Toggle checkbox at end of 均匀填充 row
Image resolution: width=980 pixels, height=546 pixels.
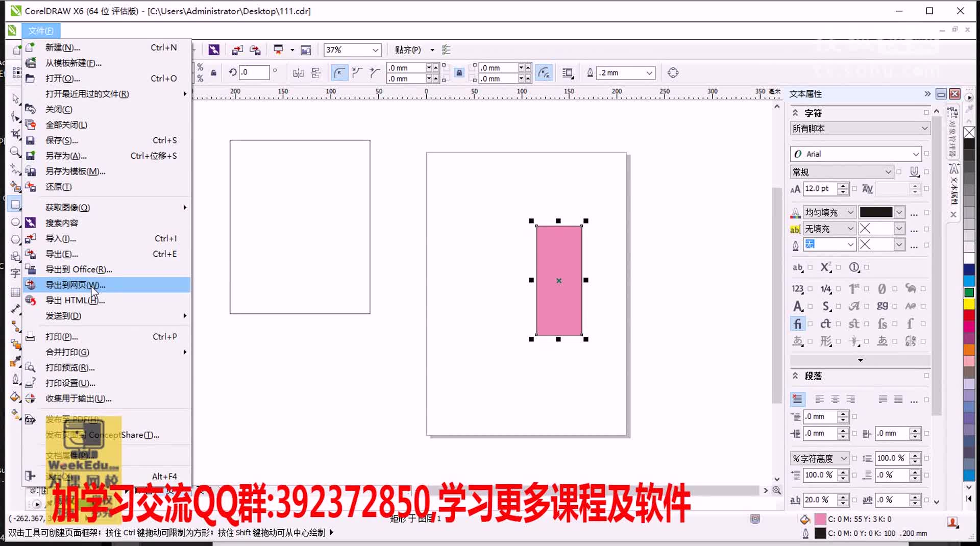(x=926, y=213)
